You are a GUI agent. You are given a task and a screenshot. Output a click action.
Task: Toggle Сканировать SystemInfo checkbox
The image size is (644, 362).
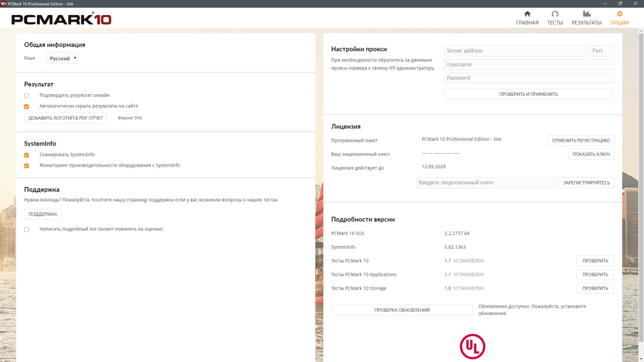pyautogui.click(x=27, y=155)
